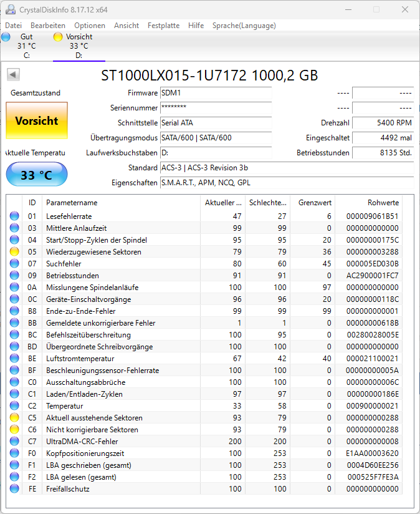Switch to drive C: tab labeled Gut 31 °C
The width and height of the screenshot is (420, 514).
(27, 46)
